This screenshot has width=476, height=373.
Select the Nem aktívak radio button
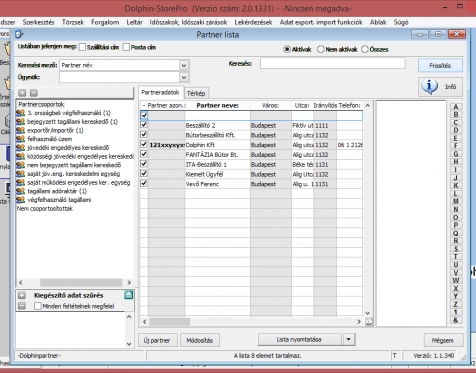coord(321,49)
